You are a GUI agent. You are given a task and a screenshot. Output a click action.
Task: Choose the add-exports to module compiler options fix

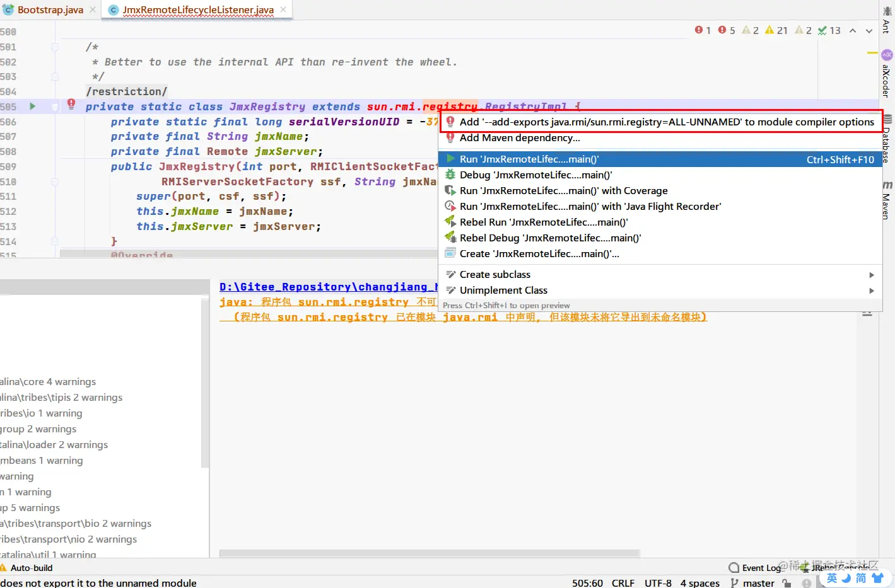pos(660,122)
